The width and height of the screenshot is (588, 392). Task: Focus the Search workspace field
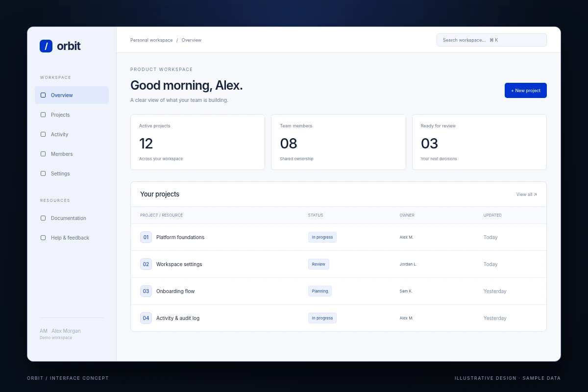(x=491, y=40)
